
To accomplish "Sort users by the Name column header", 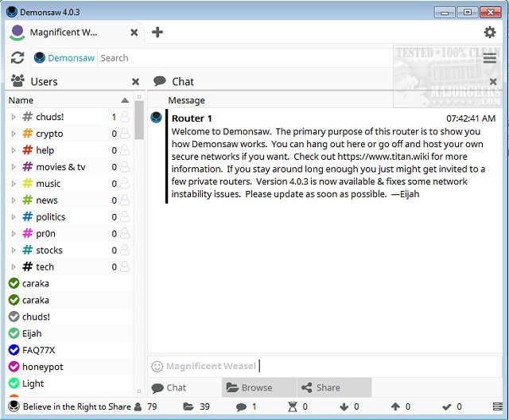I will click(69, 100).
